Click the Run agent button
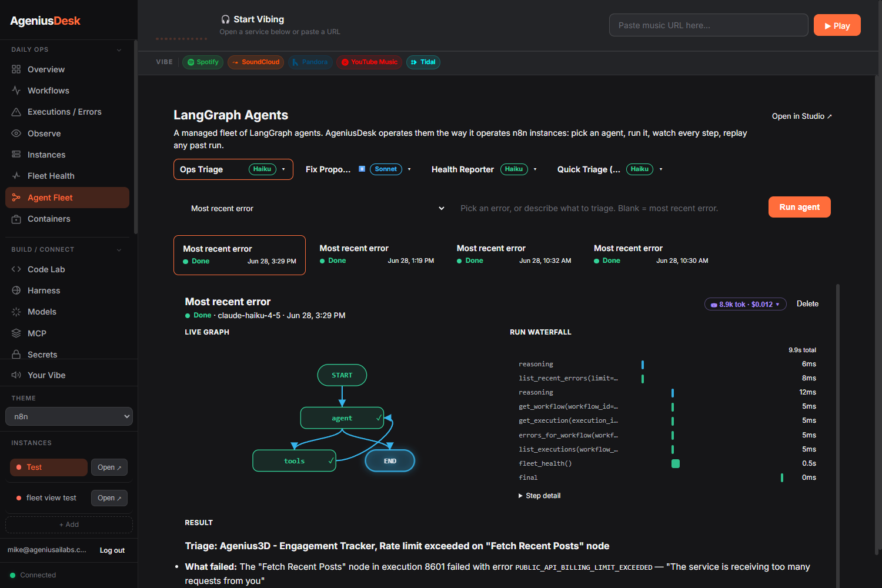This screenshot has height=588, width=882. pos(800,207)
